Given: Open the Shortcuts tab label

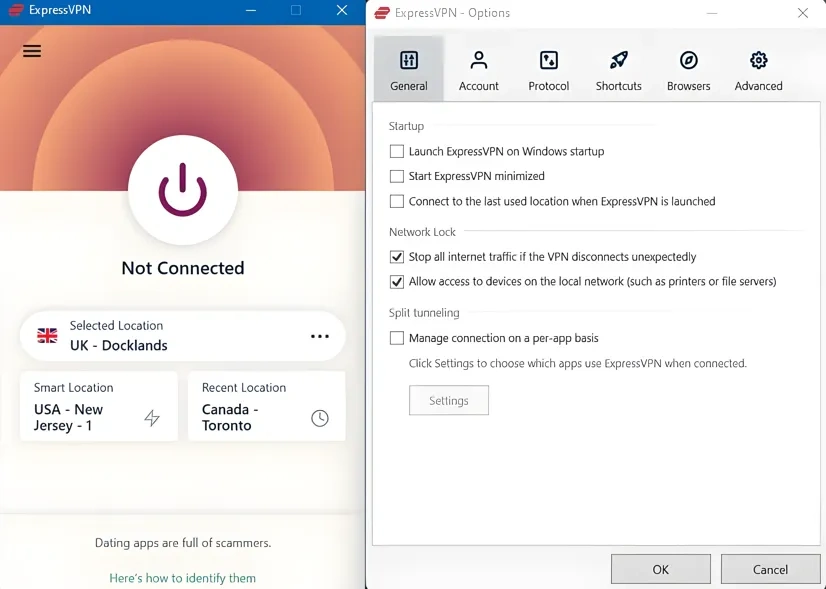Looking at the screenshot, I should click(618, 86).
